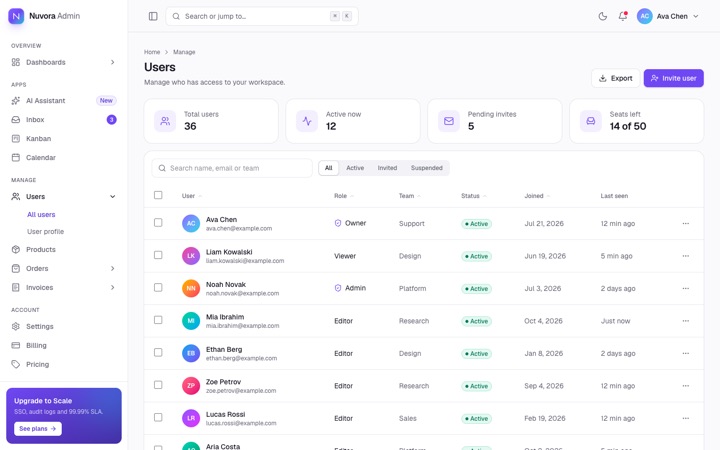The width and height of the screenshot is (720, 450).
Task: Filter users by Invited tab
Action: pyautogui.click(x=387, y=168)
